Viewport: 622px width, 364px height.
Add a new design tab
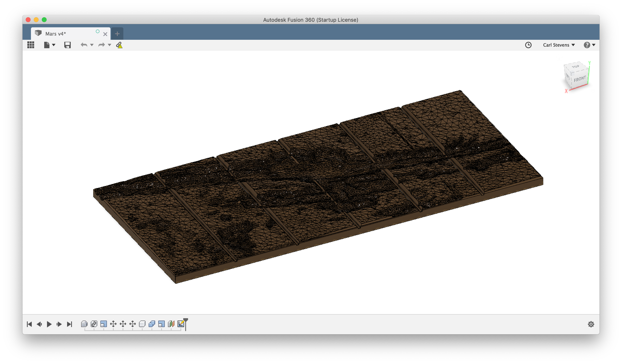(x=117, y=34)
